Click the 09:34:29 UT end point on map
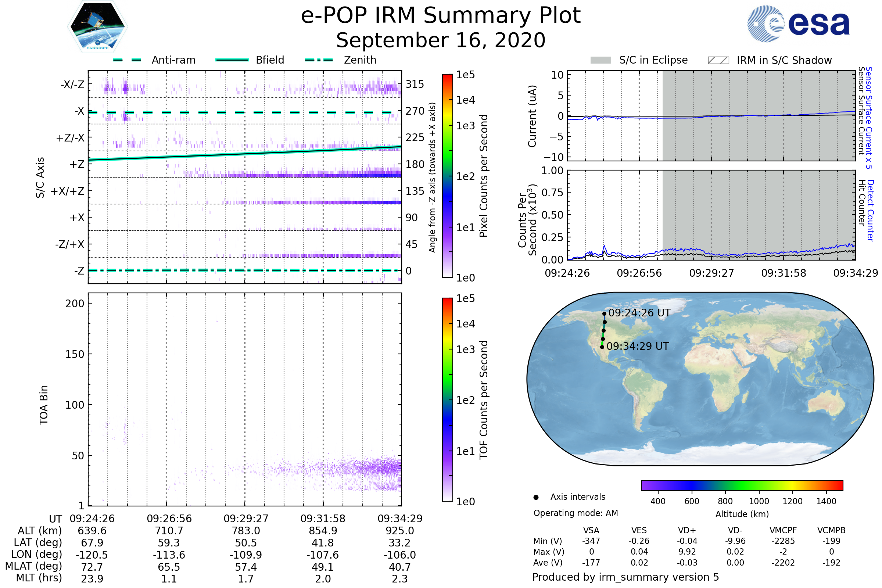The image size is (882, 588). pos(602,347)
